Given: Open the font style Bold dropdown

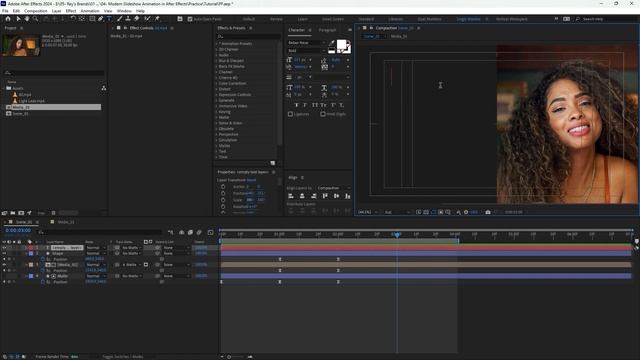Looking at the screenshot, I should [307, 51].
